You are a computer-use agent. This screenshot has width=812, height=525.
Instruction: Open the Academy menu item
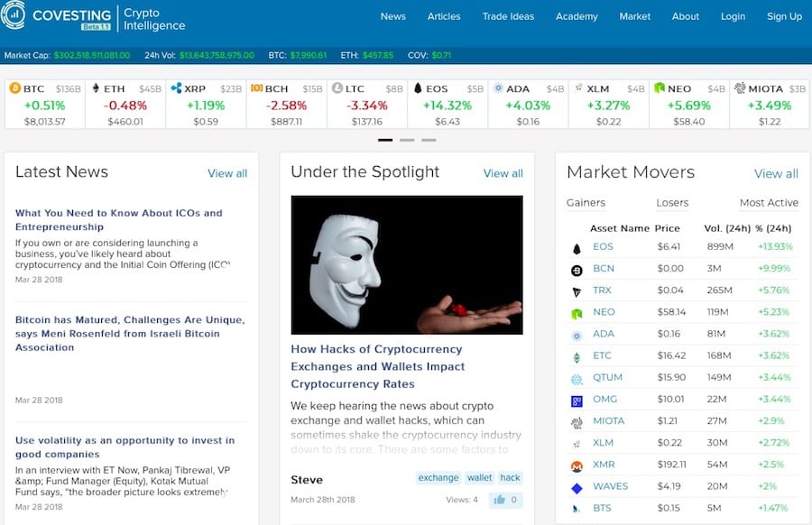[x=577, y=16]
